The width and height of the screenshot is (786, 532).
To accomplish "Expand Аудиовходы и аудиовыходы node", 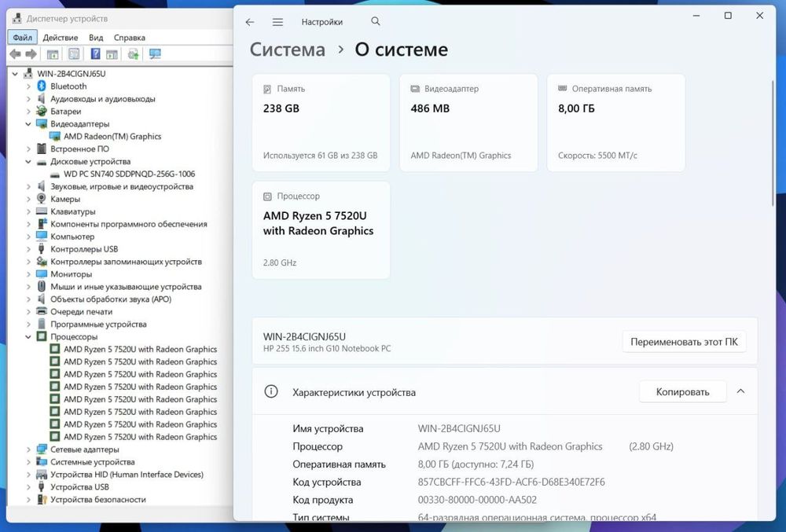I will [x=28, y=99].
